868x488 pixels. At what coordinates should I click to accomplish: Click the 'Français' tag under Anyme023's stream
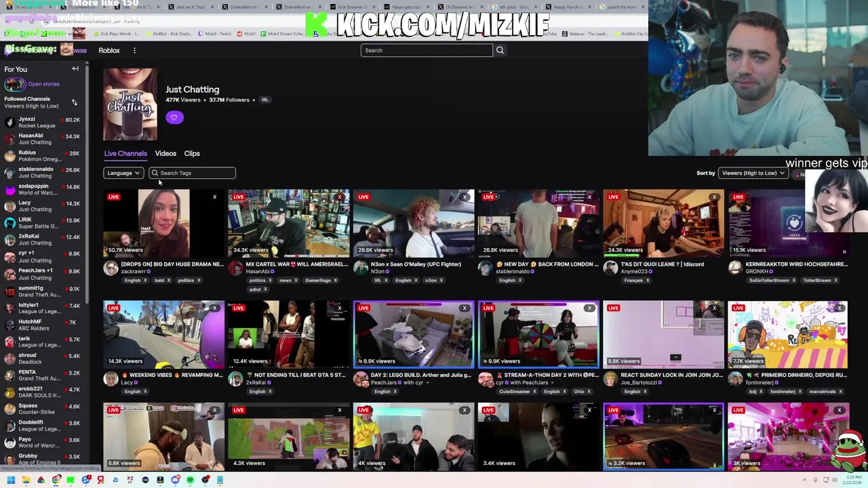pos(637,281)
